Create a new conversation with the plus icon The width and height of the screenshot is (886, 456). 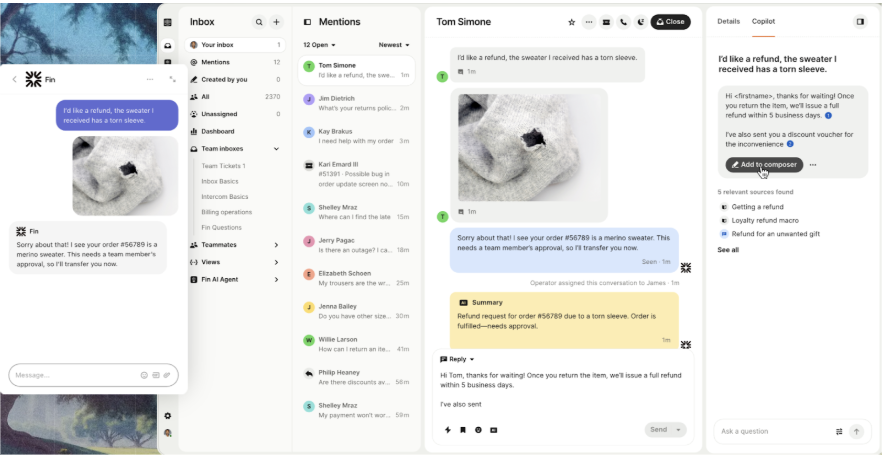click(x=276, y=22)
